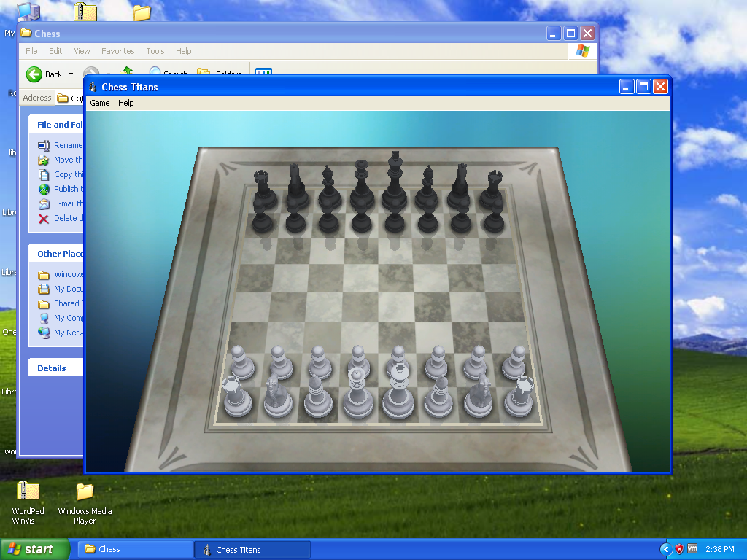Collapse the File and Folder Tasks header
This screenshot has width=747, height=560.
tap(55, 124)
